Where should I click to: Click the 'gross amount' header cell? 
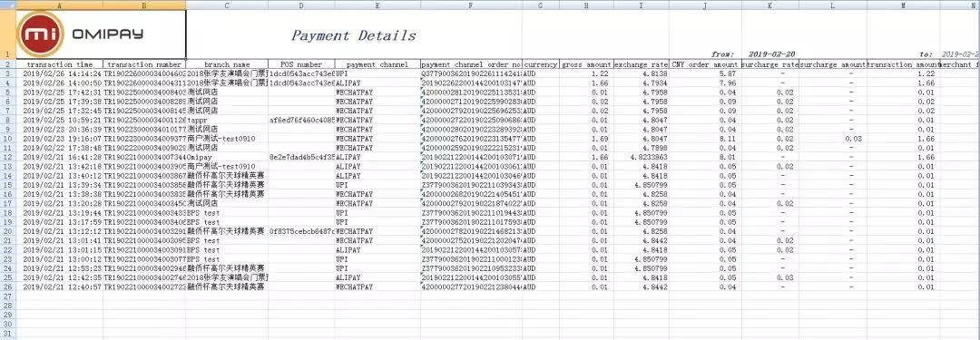(587, 64)
